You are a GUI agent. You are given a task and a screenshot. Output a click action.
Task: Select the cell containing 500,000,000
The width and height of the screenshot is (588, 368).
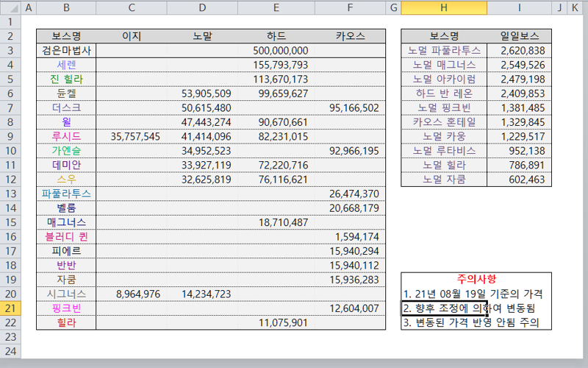(276, 51)
